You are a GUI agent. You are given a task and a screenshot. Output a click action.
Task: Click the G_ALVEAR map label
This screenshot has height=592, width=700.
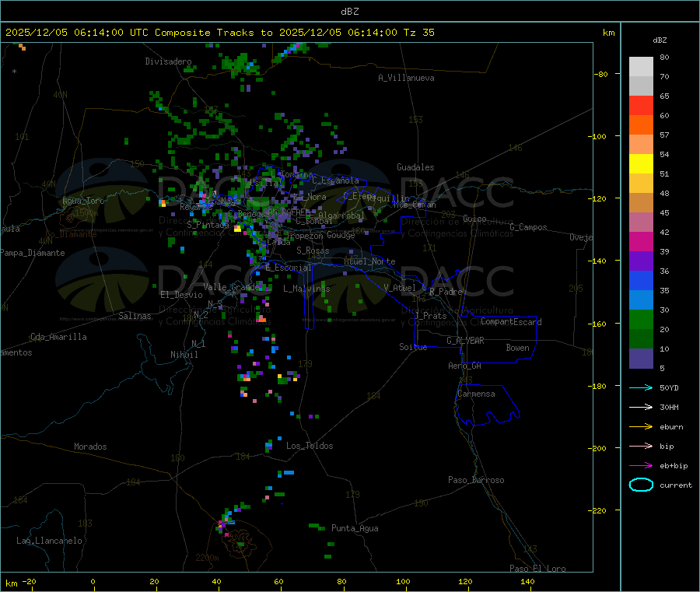click(x=465, y=341)
